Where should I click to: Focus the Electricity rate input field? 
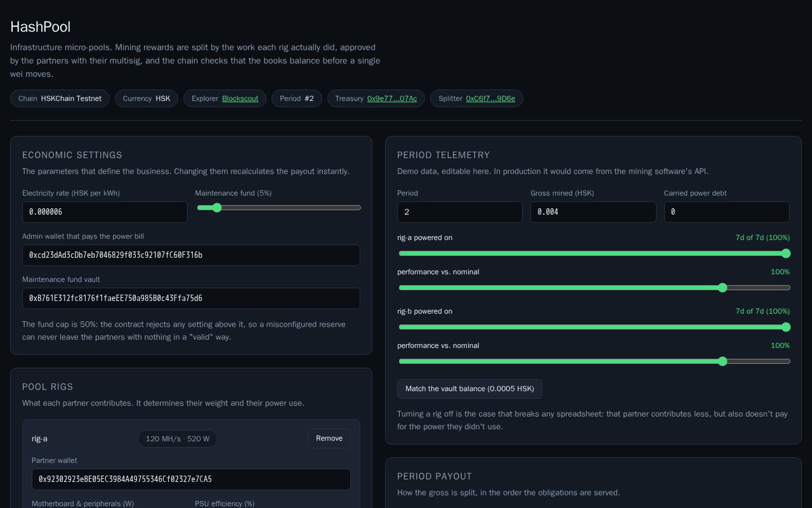(105, 212)
